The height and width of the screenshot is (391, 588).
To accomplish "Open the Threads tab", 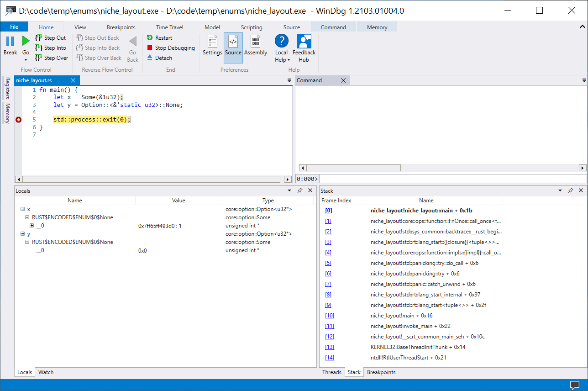I will pos(332,372).
